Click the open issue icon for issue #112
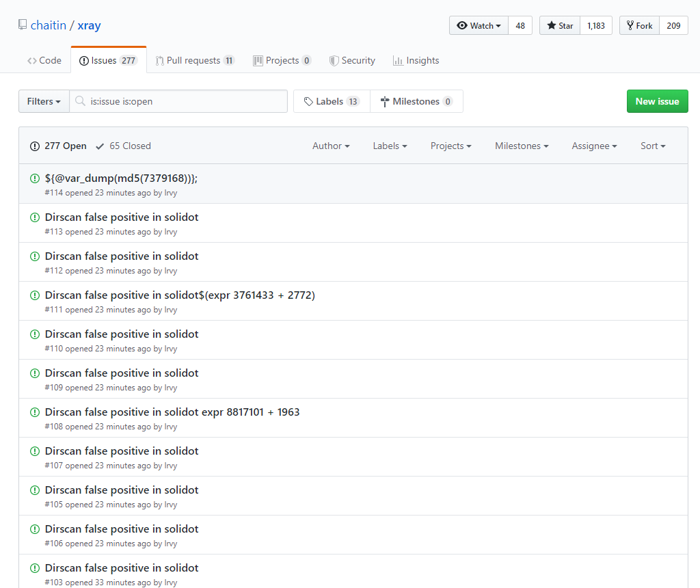Screen dimensions: 700x588 point(35,256)
